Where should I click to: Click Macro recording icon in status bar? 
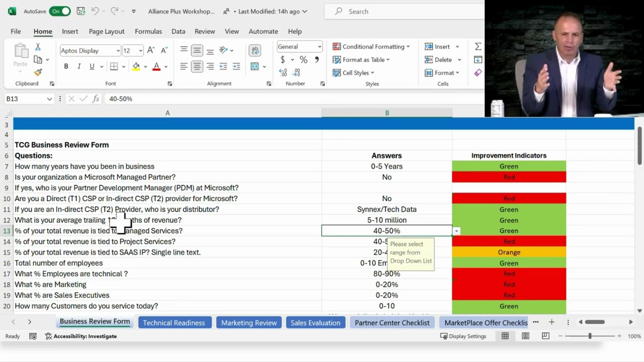33,336
